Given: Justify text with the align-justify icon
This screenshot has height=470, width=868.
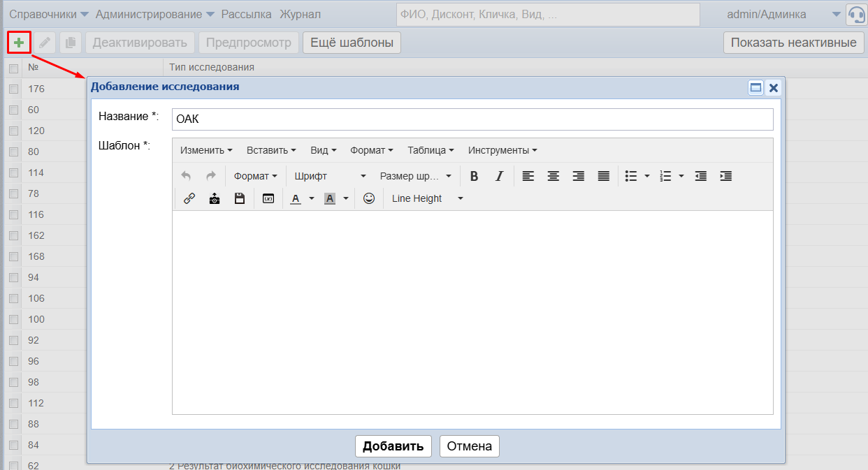Looking at the screenshot, I should point(604,176).
